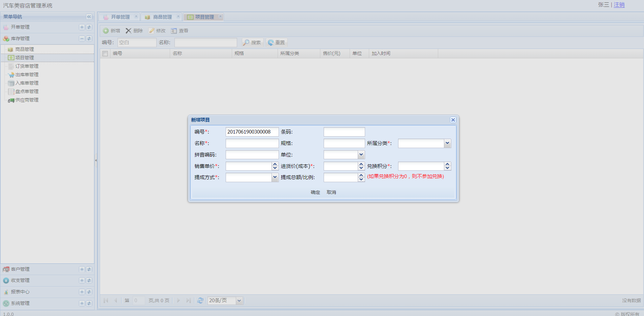The image size is (644, 316).
Task: Click the 名称 search input field
Action: (x=206, y=42)
